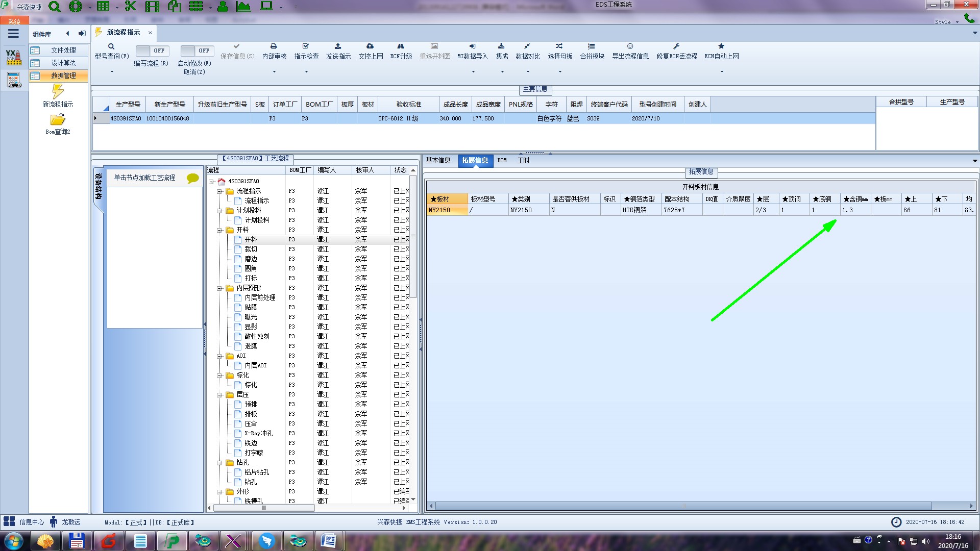Click the ECN升级 toolbar icon
The image size is (980, 551).
pos(401,46)
